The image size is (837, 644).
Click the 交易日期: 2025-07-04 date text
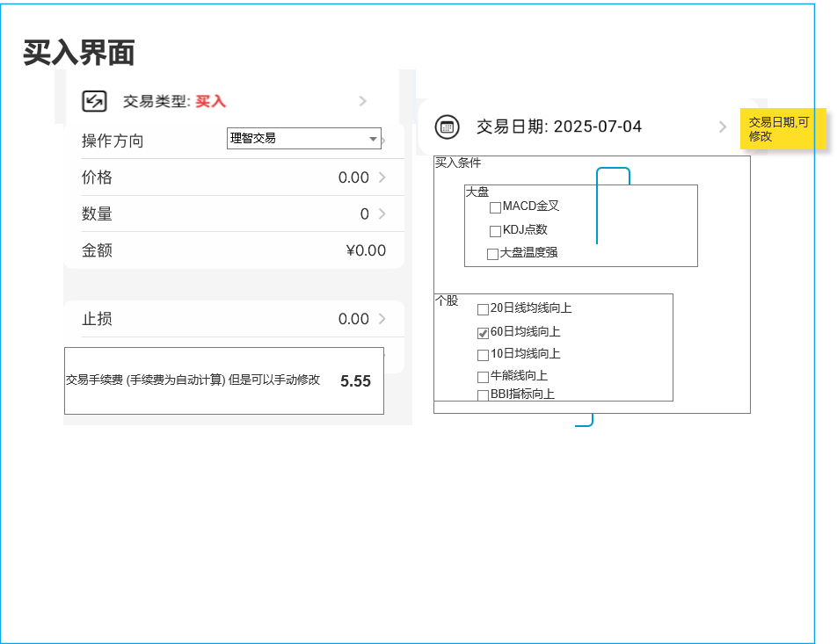pyautogui.click(x=559, y=127)
